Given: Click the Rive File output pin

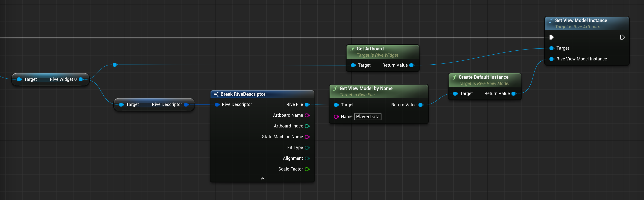Looking at the screenshot, I should (x=307, y=105).
